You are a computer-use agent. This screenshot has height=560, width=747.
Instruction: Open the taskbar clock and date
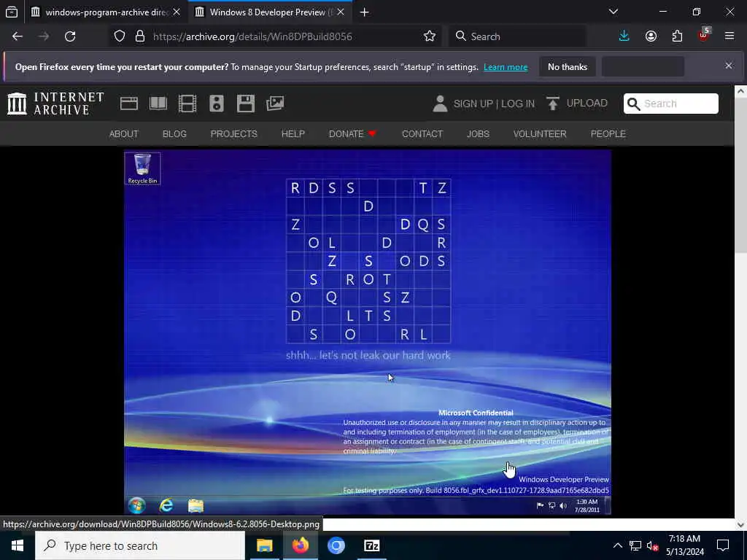(x=684, y=545)
